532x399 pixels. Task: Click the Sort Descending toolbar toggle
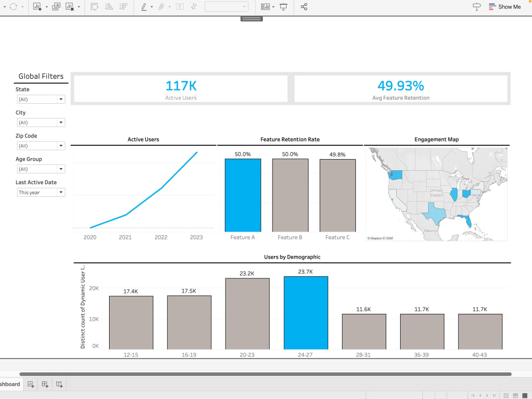[124, 7]
